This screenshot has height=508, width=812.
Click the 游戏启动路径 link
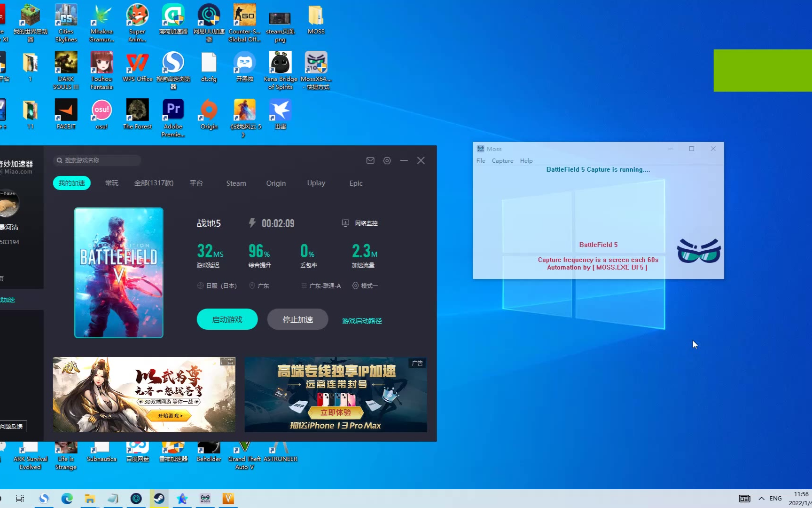362,321
